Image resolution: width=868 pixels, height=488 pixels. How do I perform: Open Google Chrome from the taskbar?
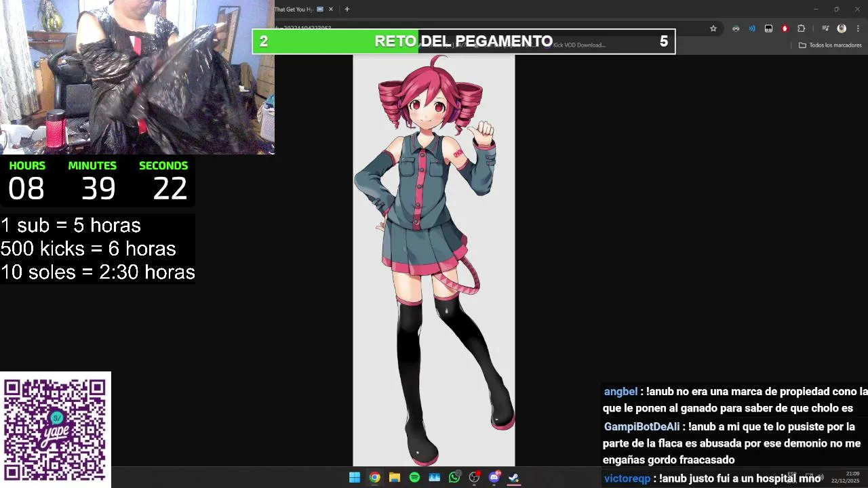pos(374,478)
